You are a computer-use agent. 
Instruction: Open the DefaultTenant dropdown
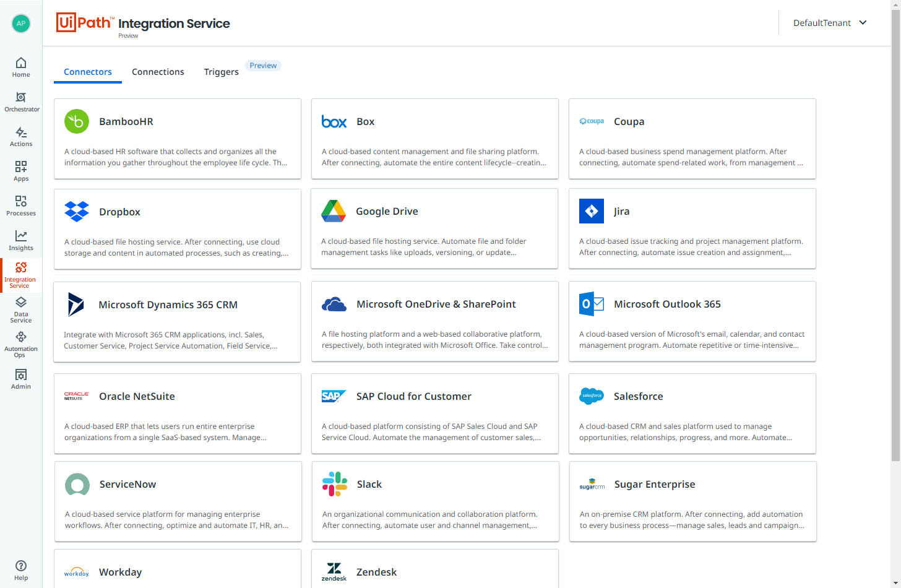point(829,23)
